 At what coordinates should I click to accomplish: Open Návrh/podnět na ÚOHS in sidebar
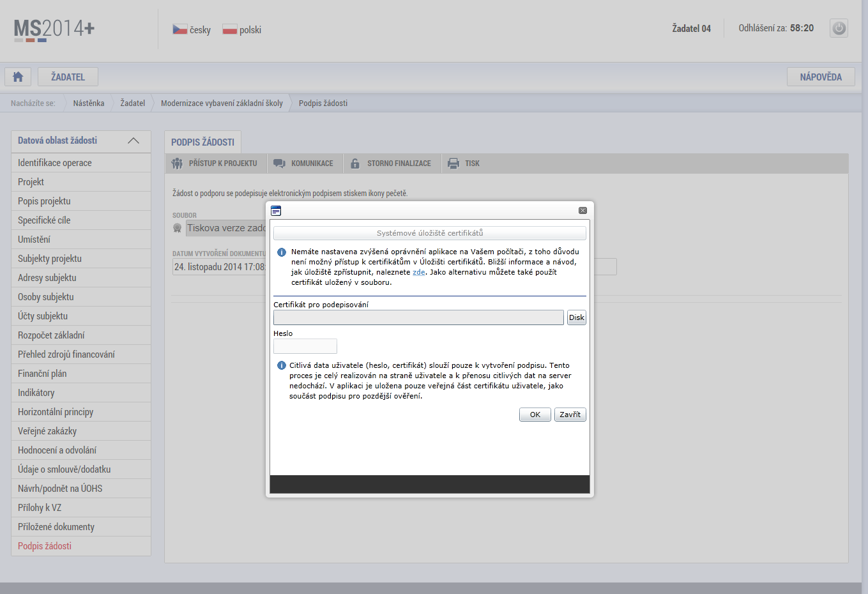click(81, 489)
